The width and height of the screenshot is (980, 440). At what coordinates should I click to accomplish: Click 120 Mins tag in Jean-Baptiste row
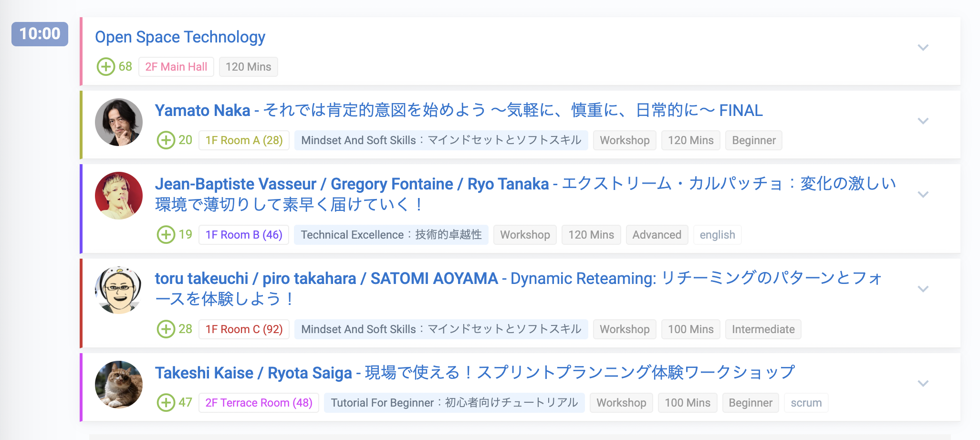(x=591, y=235)
